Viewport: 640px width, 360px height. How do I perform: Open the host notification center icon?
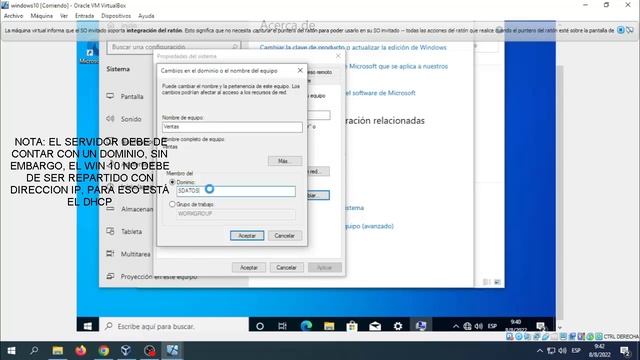click(625, 351)
